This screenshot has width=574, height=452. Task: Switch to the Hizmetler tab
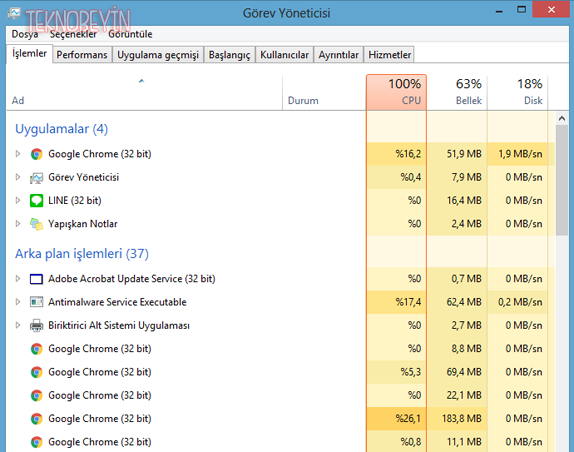click(390, 55)
